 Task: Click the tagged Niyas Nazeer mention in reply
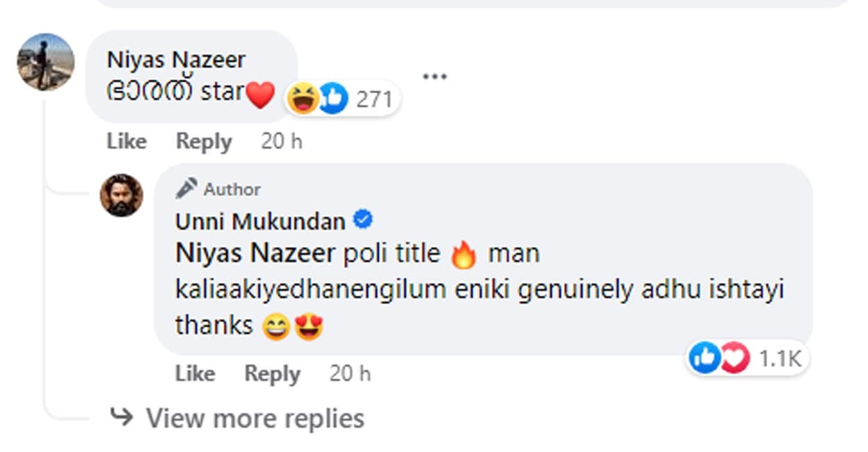(255, 254)
